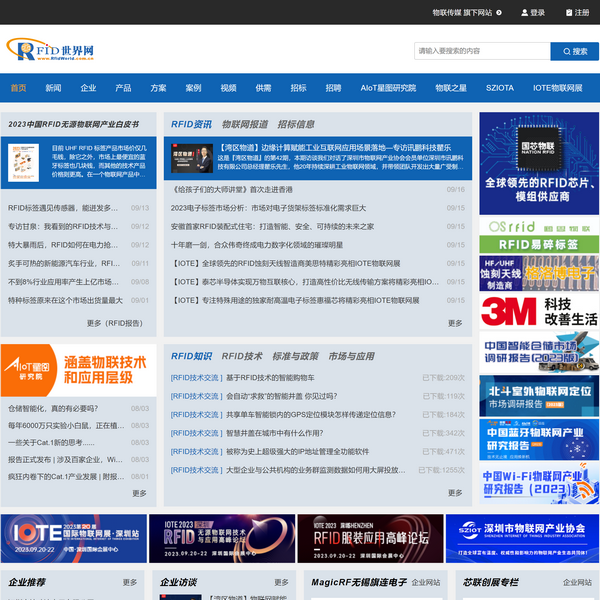Switch to the 物联网报道 tab

click(244, 125)
